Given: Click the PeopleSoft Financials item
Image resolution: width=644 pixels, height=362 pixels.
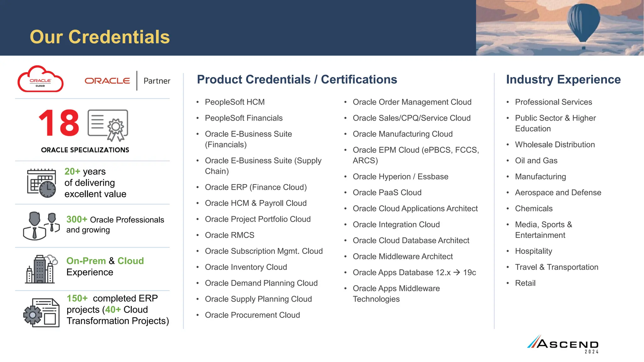Looking at the screenshot, I should tap(244, 118).
